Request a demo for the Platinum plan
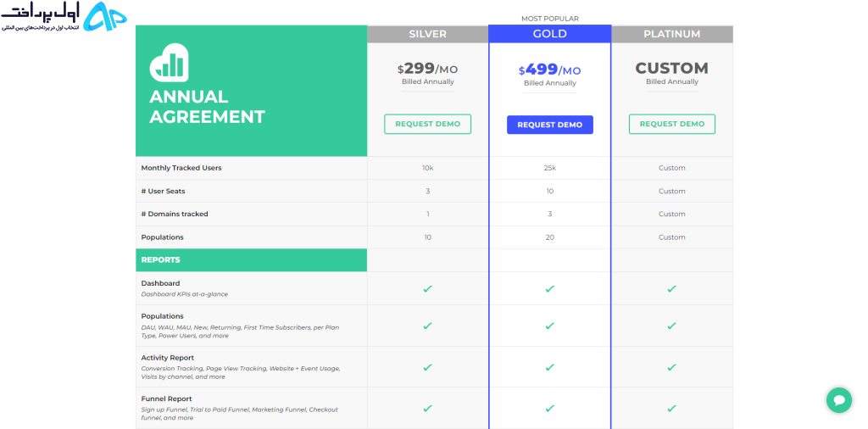 tap(672, 124)
